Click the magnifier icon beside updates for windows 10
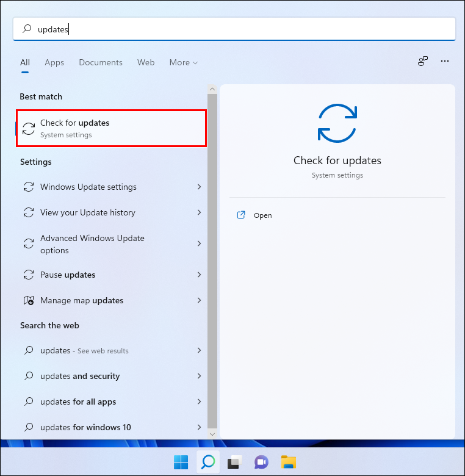 (x=29, y=427)
